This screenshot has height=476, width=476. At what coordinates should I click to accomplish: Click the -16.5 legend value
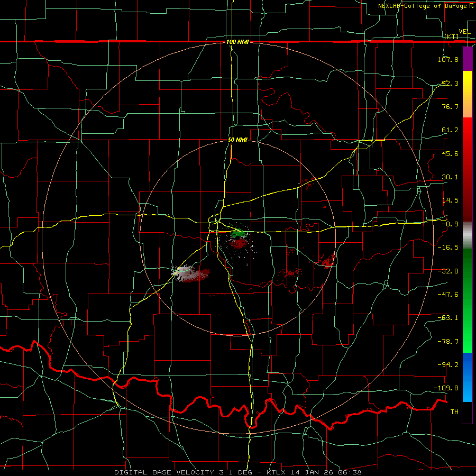448,247
